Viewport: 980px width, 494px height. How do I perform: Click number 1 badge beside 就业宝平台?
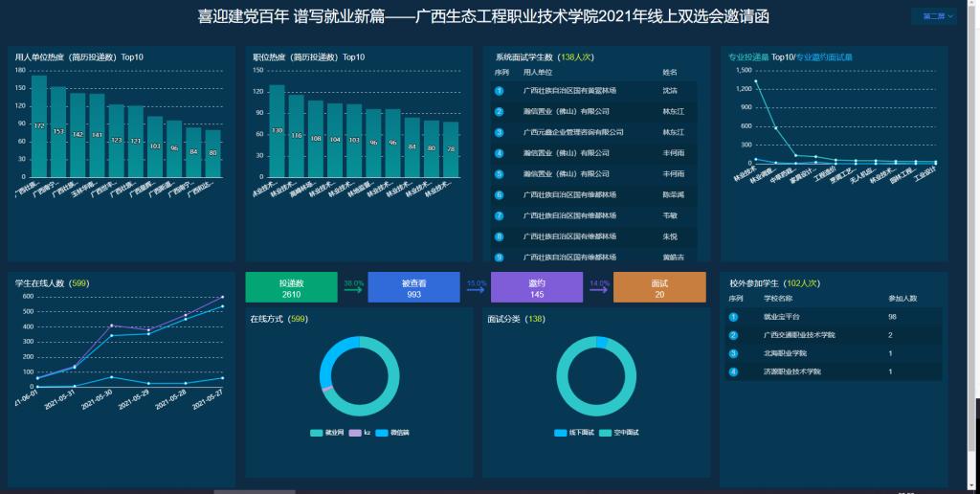[x=734, y=317]
